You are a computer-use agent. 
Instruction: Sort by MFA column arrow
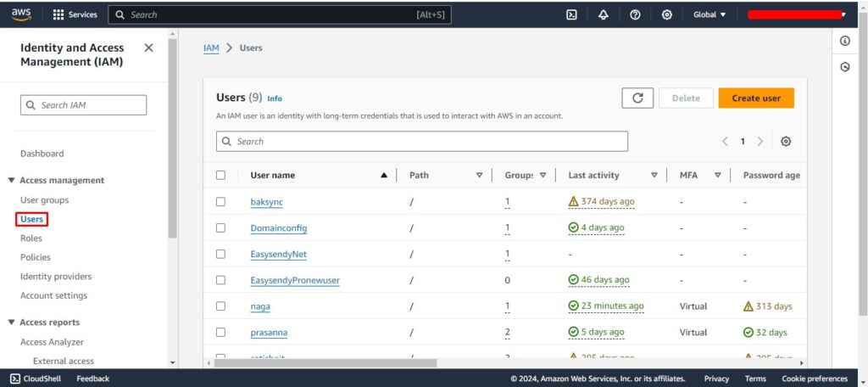click(718, 175)
